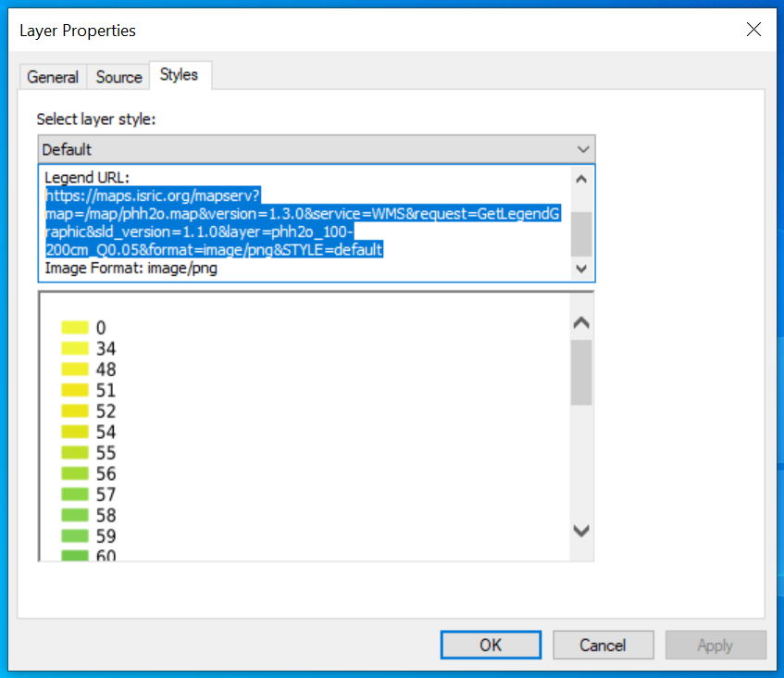Image resolution: width=784 pixels, height=678 pixels.
Task: Click the Legend URL text box scrollbar thumb
Action: click(580, 232)
